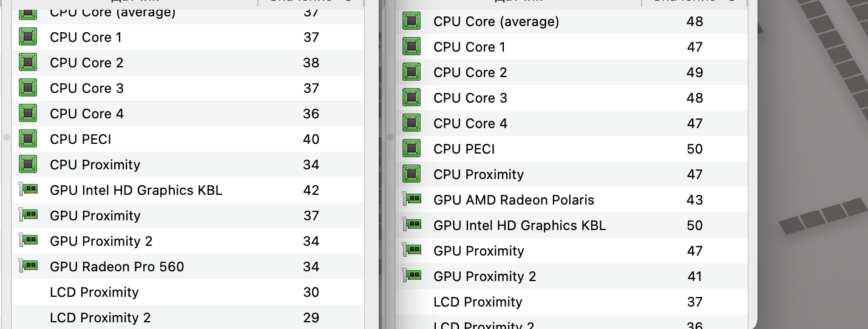Select the 'CPU PECI' label in left window
This screenshot has height=329, width=868.
81,139
